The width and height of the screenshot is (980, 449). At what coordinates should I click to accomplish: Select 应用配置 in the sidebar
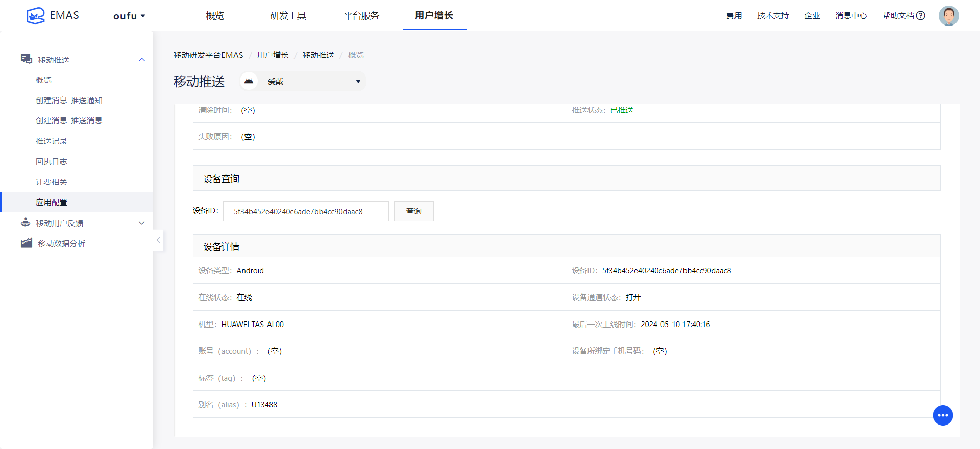(77, 202)
